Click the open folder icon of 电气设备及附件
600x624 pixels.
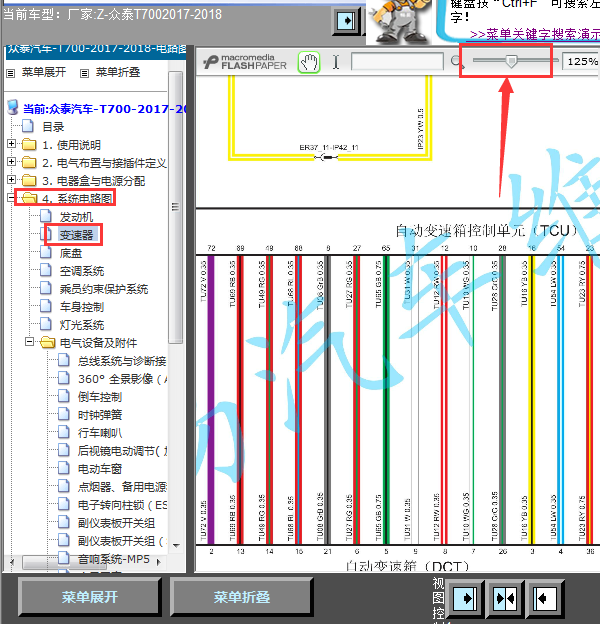point(48,342)
